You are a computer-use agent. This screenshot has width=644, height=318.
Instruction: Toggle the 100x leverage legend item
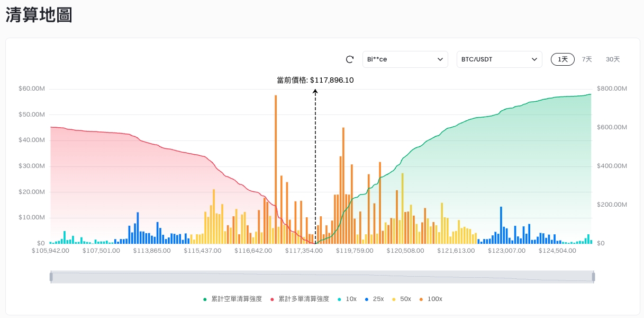coord(430,299)
